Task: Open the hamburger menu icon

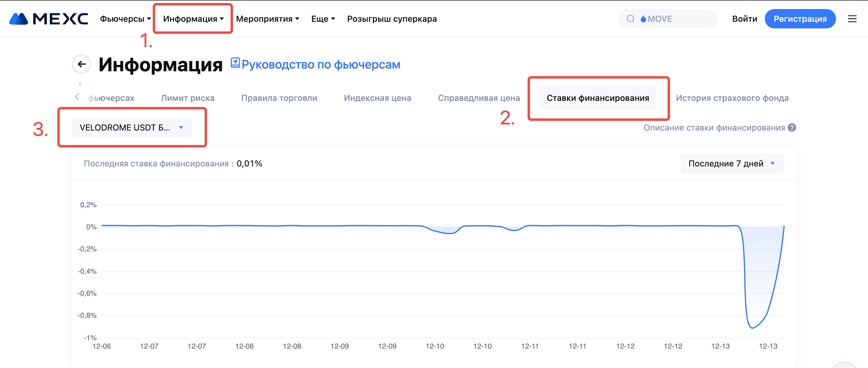Action: coord(852,19)
